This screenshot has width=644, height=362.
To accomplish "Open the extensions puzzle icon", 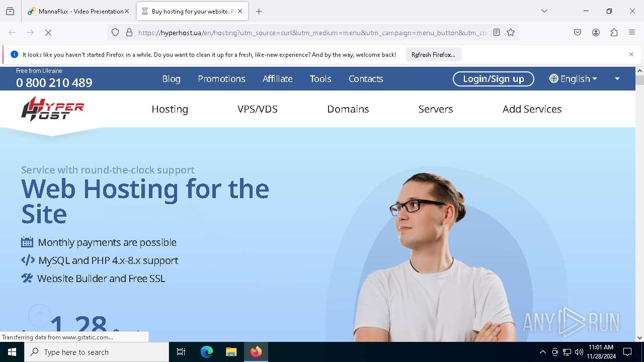I will click(x=614, y=33).
